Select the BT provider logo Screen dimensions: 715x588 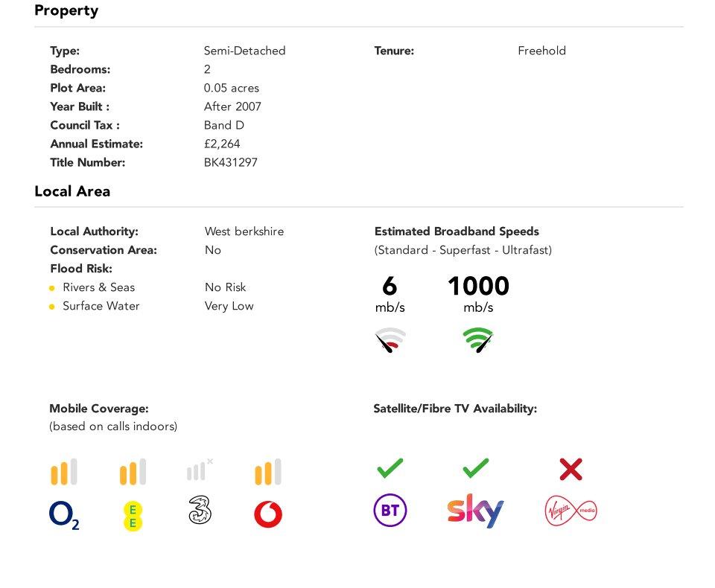(390, 510)
